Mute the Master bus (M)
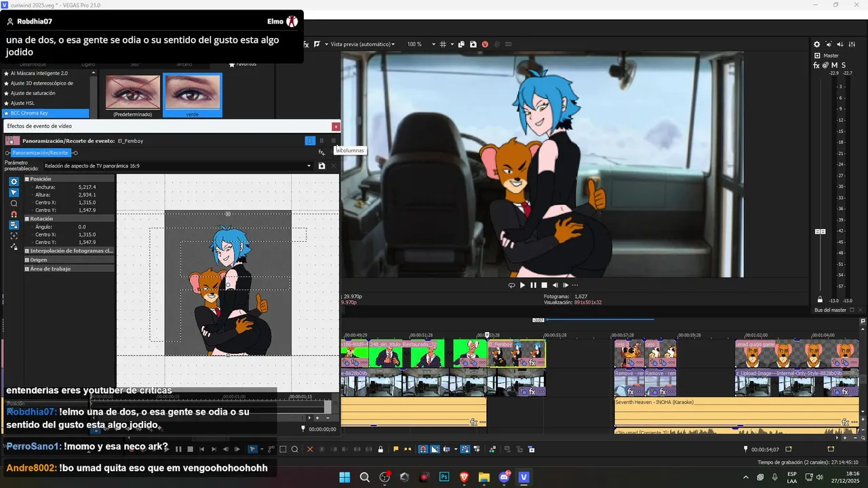 (834, 65)
